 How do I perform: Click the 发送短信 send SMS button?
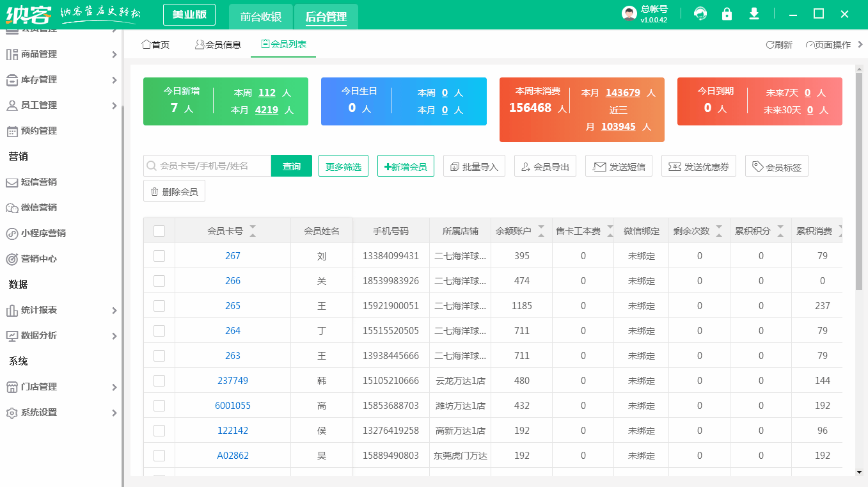(618, 165)
